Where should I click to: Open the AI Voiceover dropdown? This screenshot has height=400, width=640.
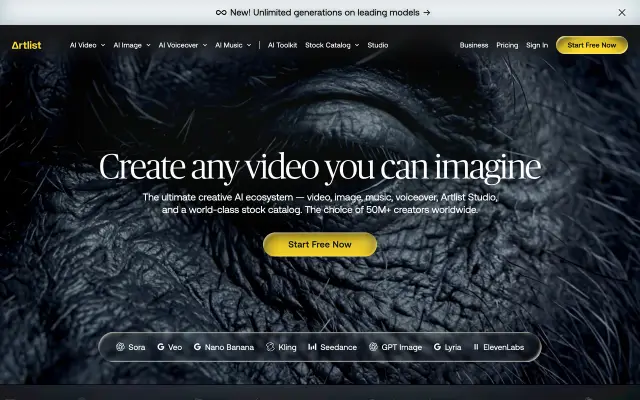(x=182, y=45)
